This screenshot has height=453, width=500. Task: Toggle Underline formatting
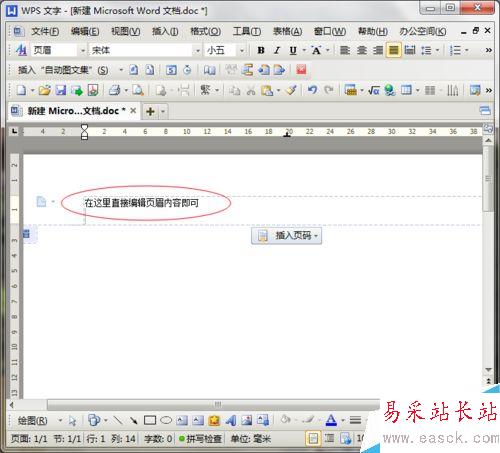[x=293, y=50]
